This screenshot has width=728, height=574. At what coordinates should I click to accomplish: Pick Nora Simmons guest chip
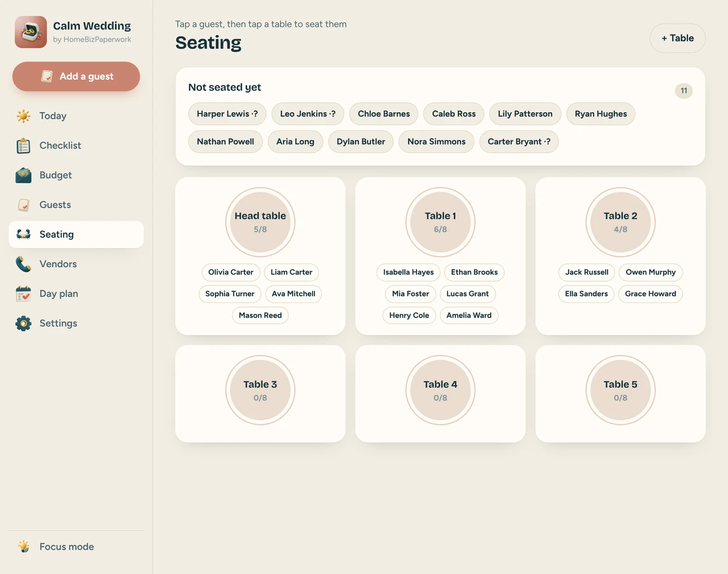point(436,141)
